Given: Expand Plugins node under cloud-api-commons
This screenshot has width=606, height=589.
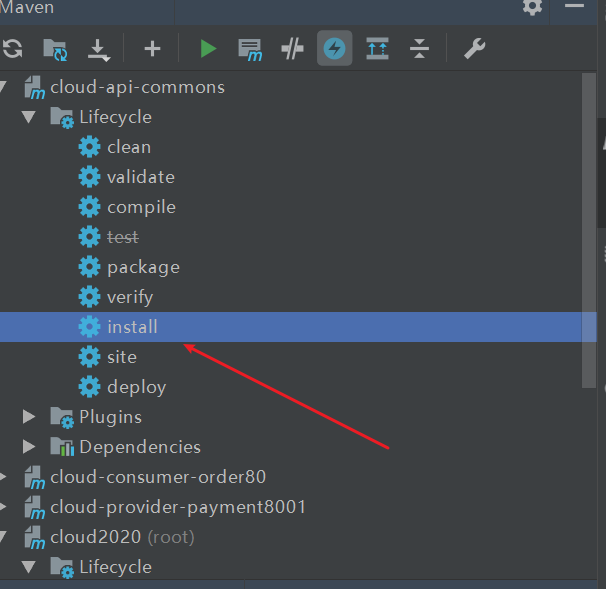Looking at the screenshot, I should 29,417.
